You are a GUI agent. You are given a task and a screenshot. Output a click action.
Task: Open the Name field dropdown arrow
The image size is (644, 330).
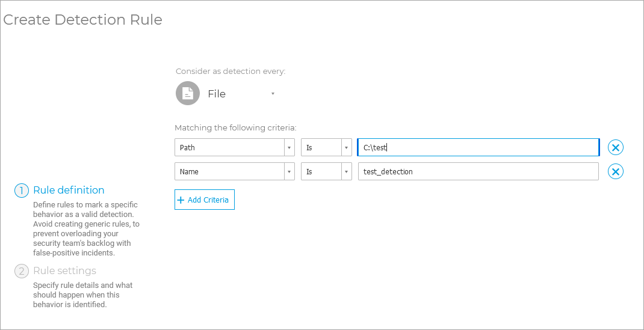(289, 172)
